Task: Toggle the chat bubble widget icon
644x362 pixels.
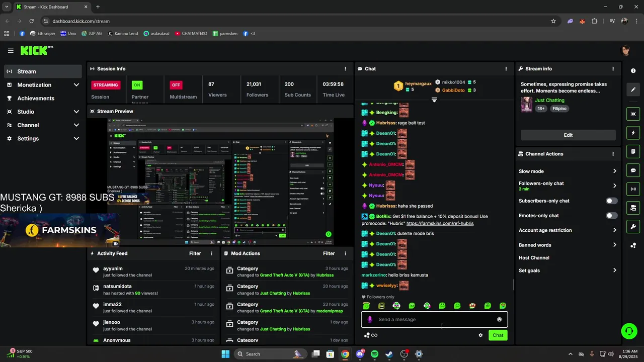Action: [633, 170]
